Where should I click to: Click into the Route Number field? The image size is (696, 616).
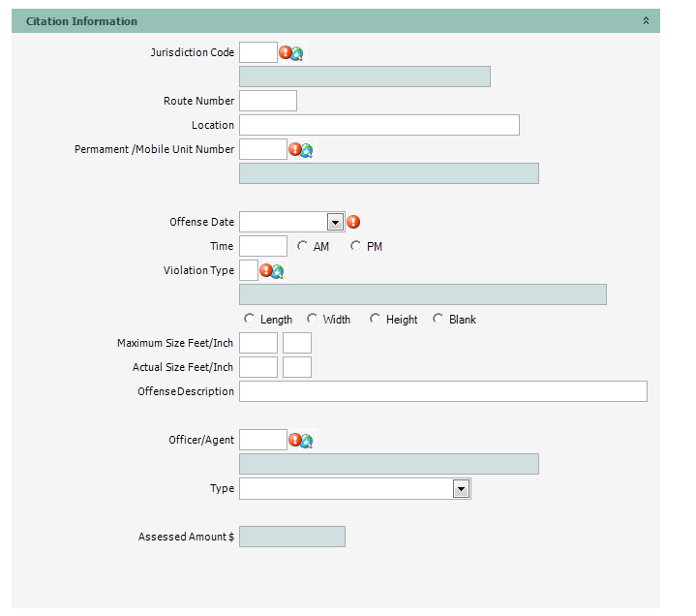pyautogui.click(x=268, y=101)
